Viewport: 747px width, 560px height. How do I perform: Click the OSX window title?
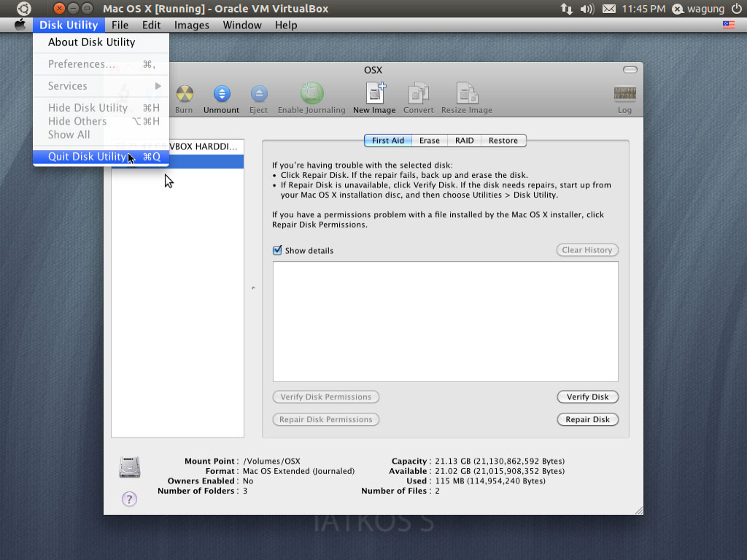[x=373, y=70]
